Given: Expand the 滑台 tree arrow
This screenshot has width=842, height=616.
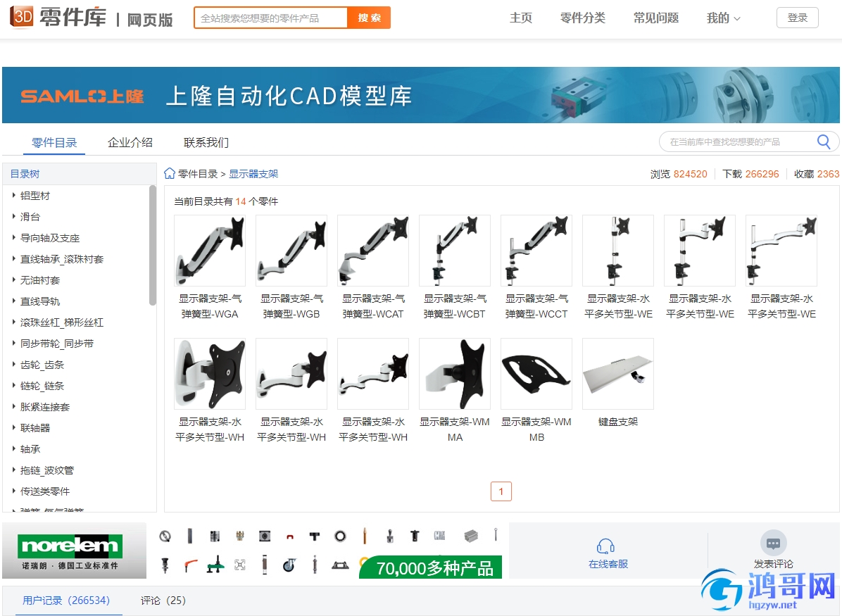Looking at the screenshot, I should click(x=13, y=216).
